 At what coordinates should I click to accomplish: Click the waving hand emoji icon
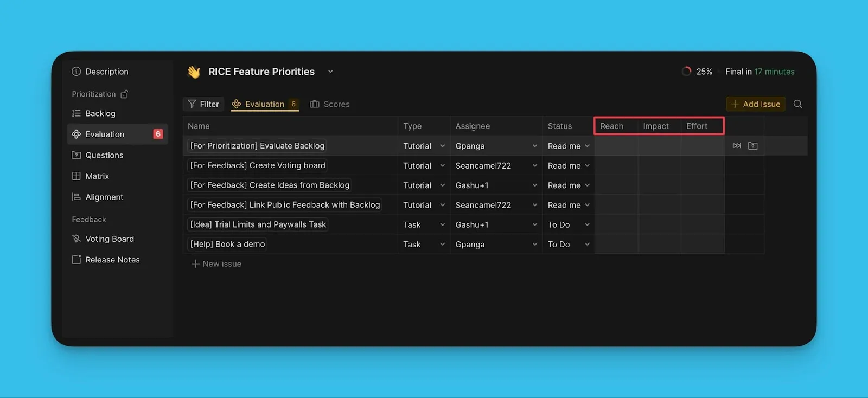point(194,72)
